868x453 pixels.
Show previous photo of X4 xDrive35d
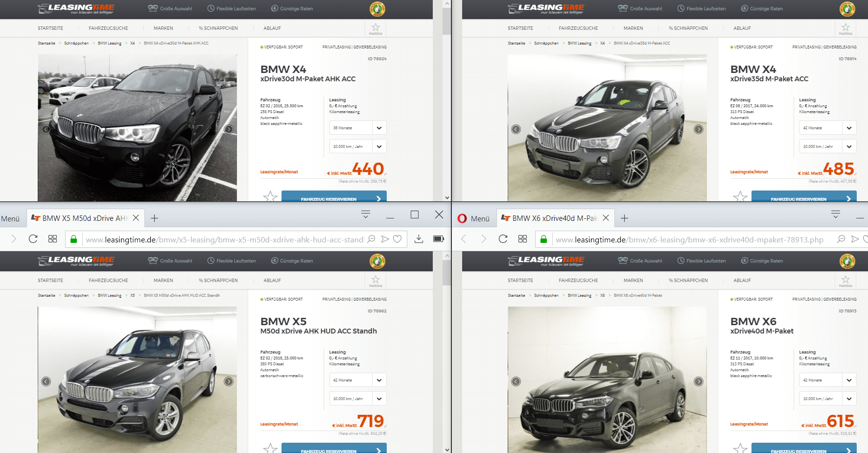[516, 129]
